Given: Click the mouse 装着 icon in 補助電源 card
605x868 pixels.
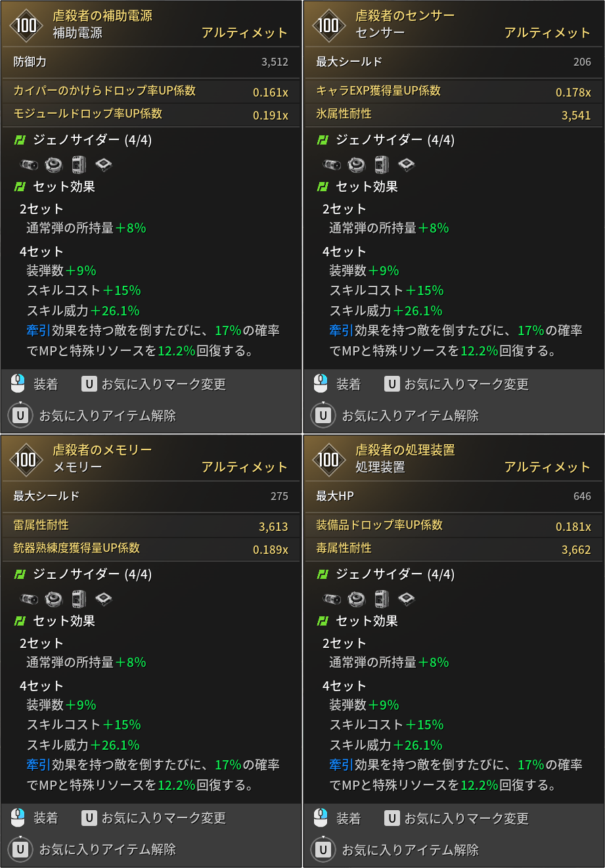Looking at the screenshot, I should click(x=18, y=384).
